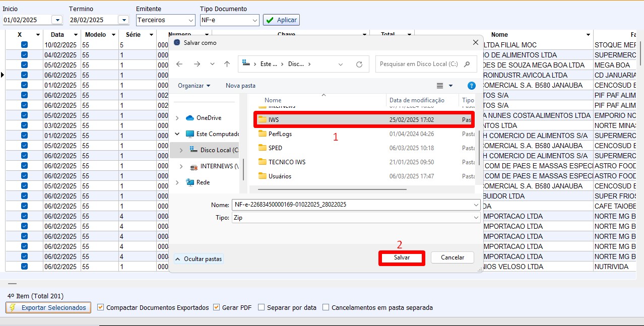Screen dimensions: 644x326
Task: Click the Salvar button
Action: 402,257
